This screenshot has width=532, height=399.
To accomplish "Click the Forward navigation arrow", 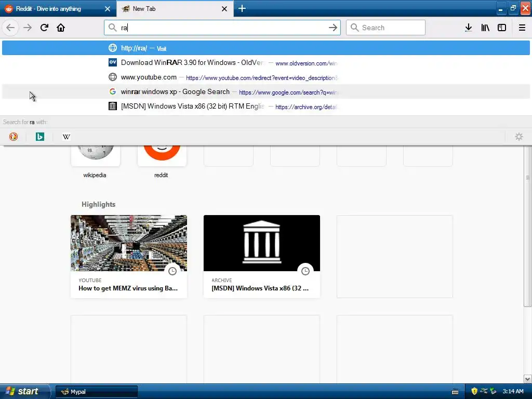I will 28,28.
